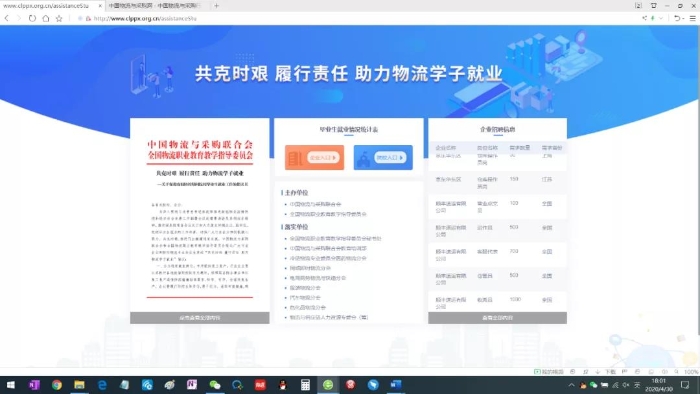
Task: Expand the dropdown arrow next to green lightning icon
Action: click(x=661, y=18)
